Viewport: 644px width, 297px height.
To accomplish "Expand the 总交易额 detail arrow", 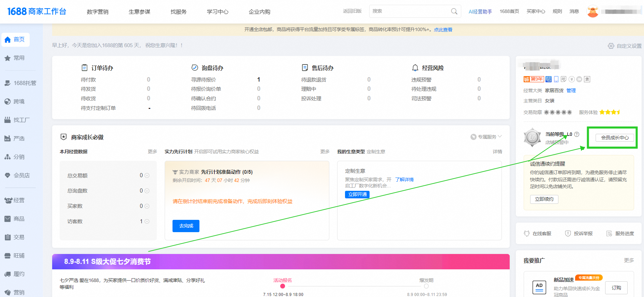I will tap(147, 175).
